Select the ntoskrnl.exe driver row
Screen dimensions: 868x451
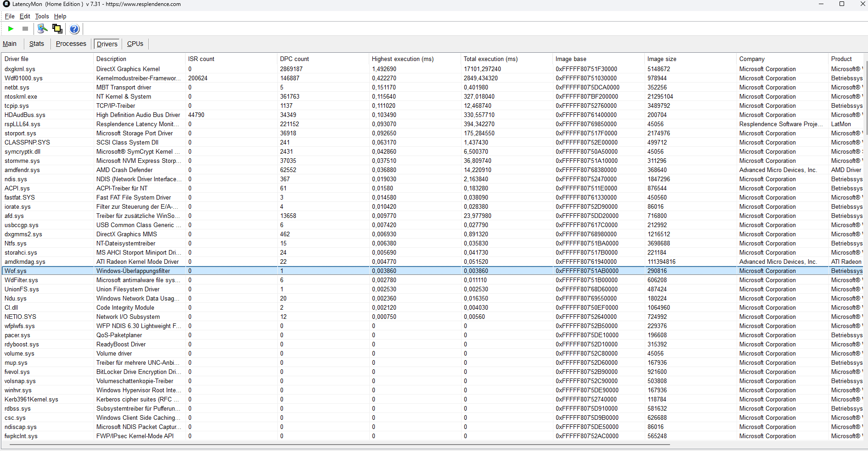(x=433, y=97)
